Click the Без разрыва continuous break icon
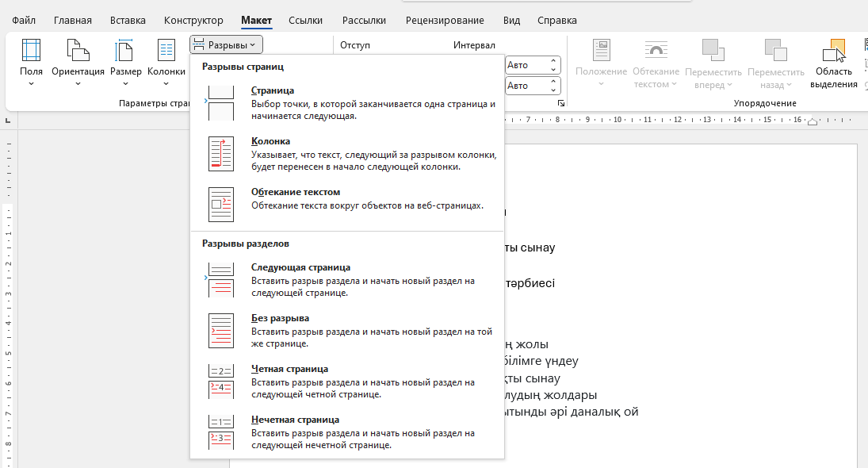This screenshot has height=468, width=868. pos(221,331)
